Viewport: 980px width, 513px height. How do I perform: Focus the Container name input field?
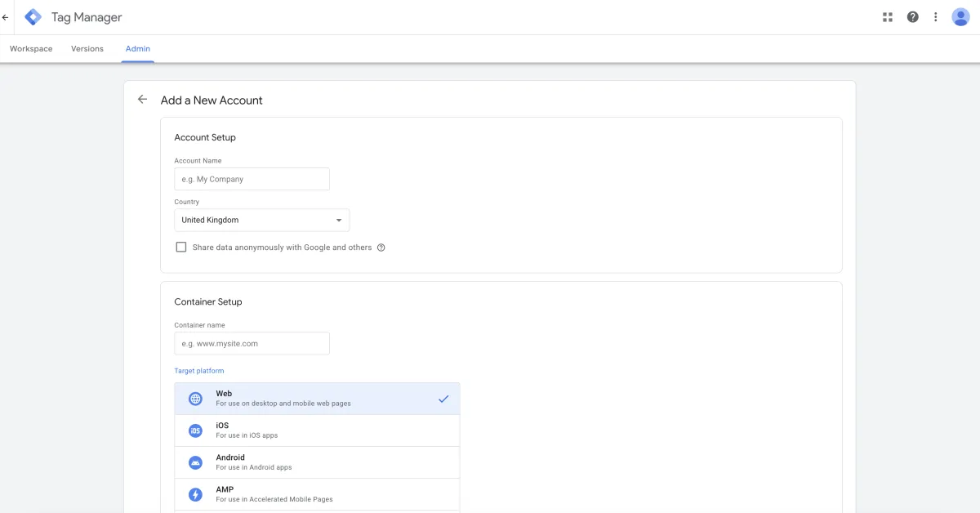click(252, 343)
